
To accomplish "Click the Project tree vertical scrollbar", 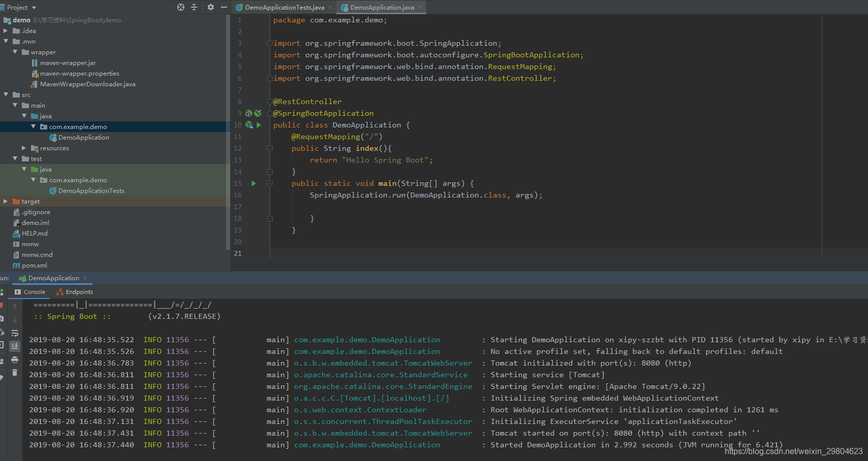I will [x=228, y=132].
